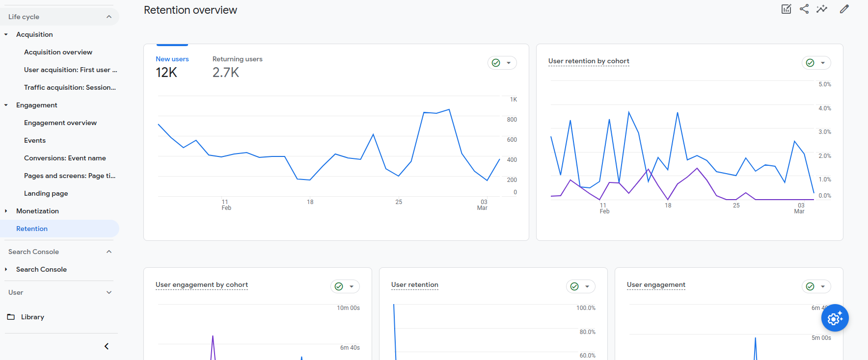Expand the User section chevron
This screenshot has height=360, width=868.
109,292
